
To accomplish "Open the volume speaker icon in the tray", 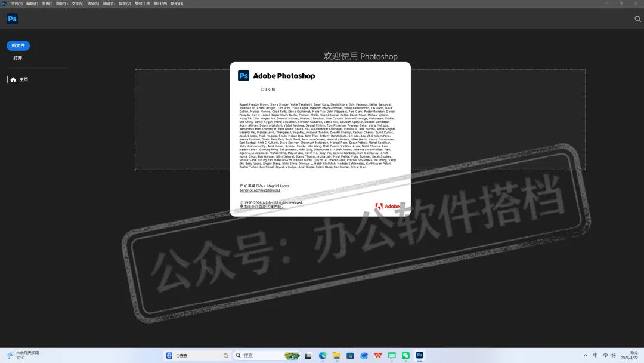I will coord(613,356).
